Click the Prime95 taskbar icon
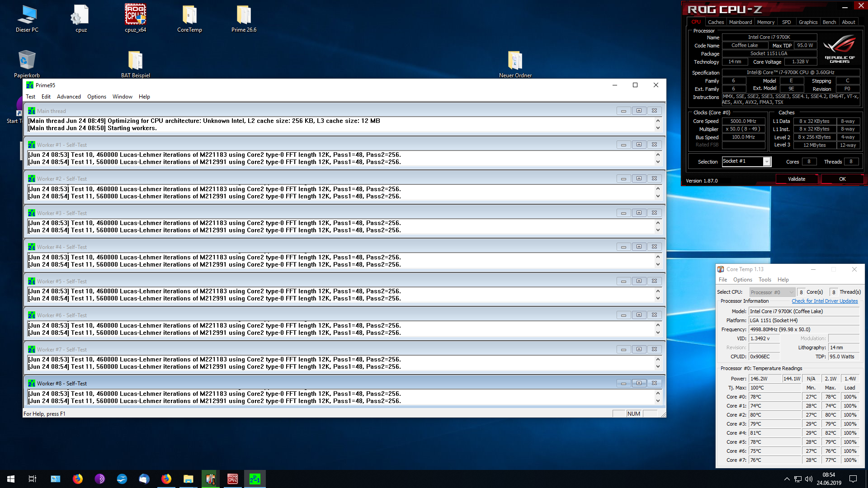This screenshot has width=868, height=488. pyautogui.click(x=255, y=479)
